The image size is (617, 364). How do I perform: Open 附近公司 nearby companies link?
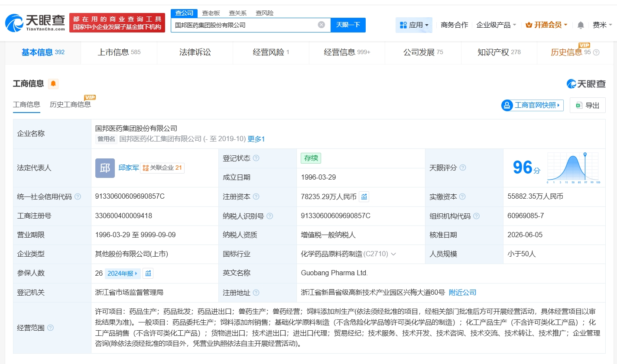(462, 293)
